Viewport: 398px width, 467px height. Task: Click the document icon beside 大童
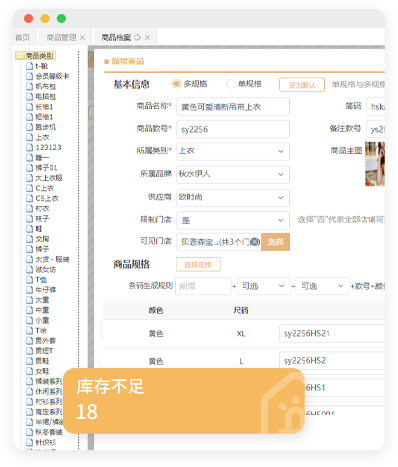pyautogui.click(x=29, y=300)
